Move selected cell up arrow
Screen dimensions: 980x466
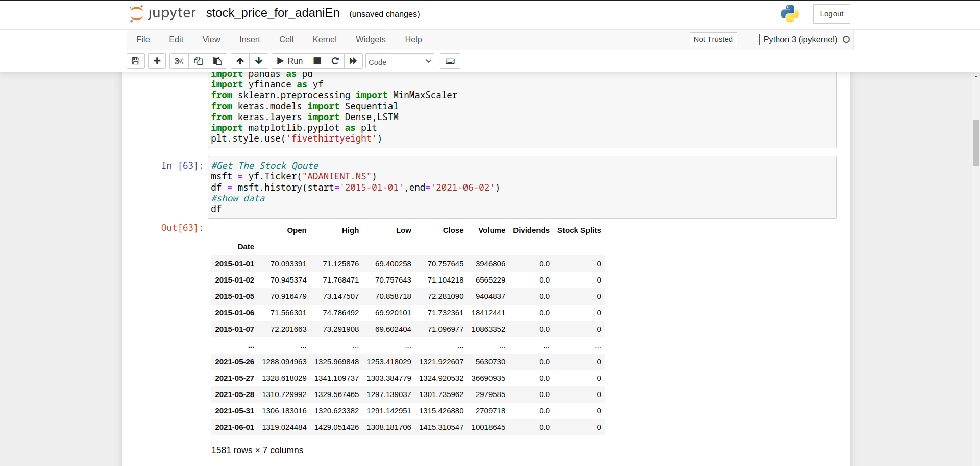(240, 61)
